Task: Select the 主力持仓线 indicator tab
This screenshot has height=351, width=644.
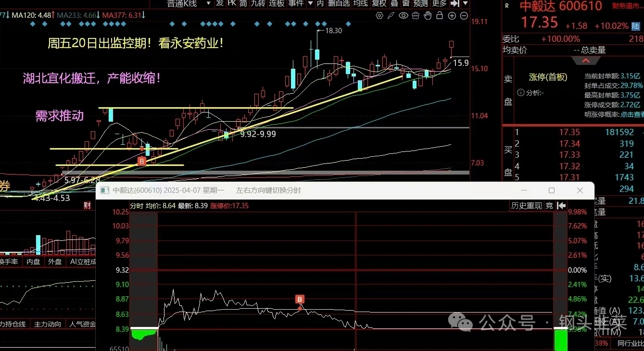Action: pos(13,324)
